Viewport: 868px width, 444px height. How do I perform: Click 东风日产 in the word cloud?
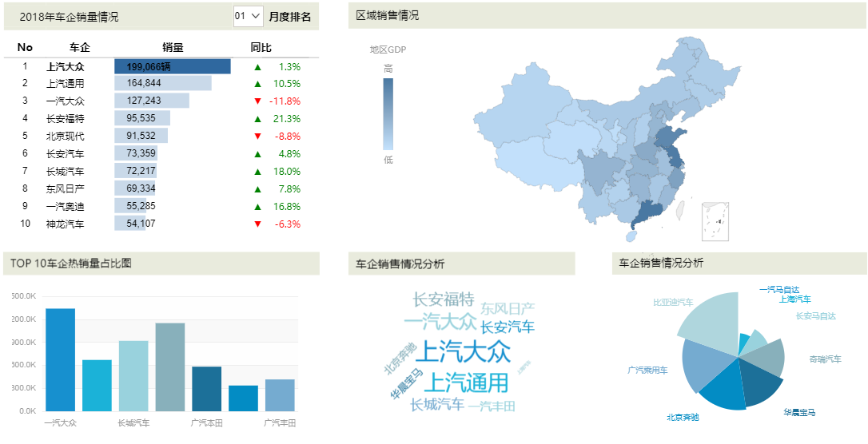click(x=508, y=308)
